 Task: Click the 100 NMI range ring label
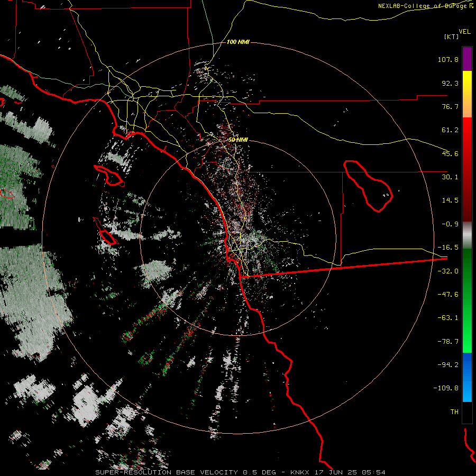238,42
